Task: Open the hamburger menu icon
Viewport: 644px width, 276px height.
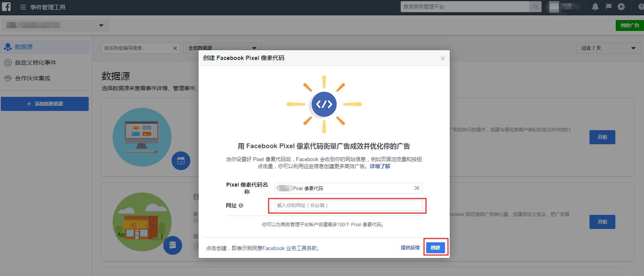Action: click(x=23, y=7)
